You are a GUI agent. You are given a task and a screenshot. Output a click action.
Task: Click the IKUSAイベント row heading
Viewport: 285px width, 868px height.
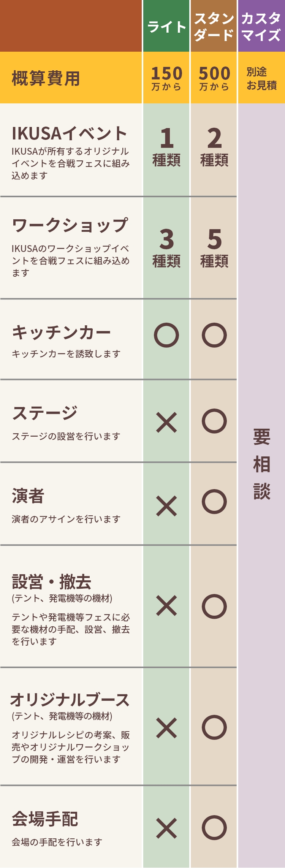[70, 133]
